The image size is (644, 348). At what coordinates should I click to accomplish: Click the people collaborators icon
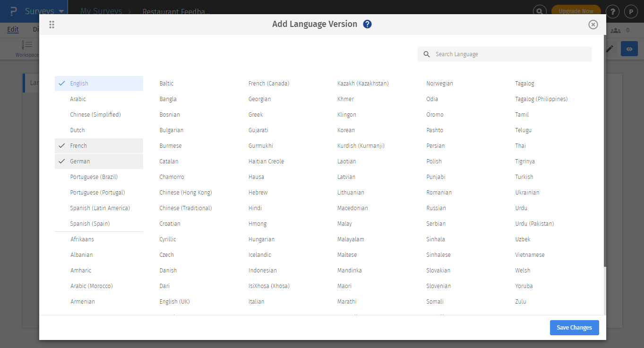pyautogui.click(x=615, y=30)
